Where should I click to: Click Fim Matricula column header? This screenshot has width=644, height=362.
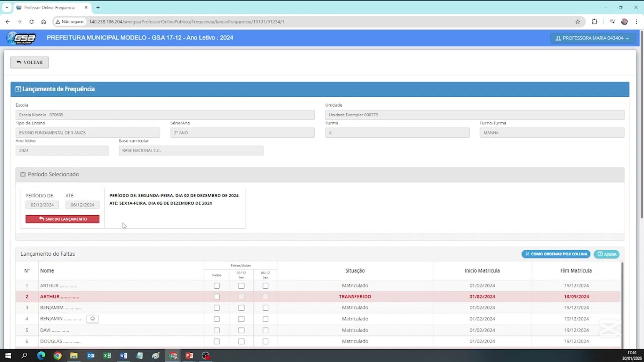(576, 270)
